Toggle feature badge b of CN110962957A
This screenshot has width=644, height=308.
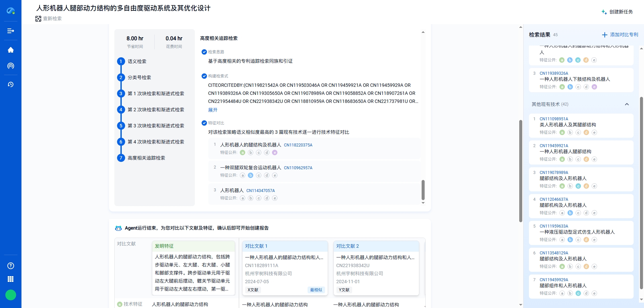pos(251,175)
